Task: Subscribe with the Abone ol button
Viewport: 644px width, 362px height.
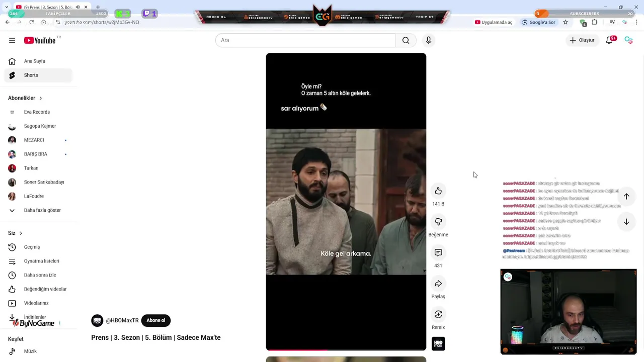Action: [156, 321]
